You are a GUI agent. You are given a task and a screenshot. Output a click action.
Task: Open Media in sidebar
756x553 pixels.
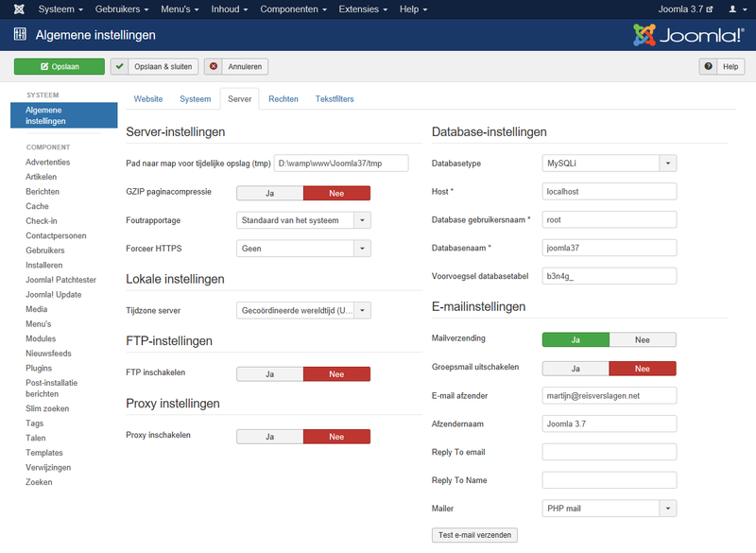37,309
